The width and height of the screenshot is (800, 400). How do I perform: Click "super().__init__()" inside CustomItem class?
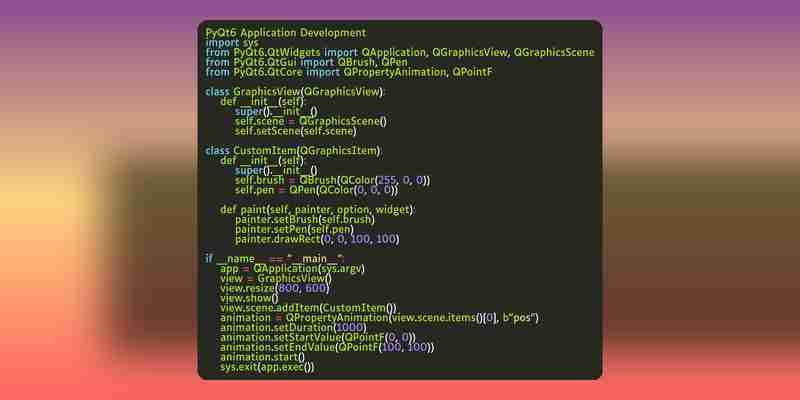(x=276, y=170)
